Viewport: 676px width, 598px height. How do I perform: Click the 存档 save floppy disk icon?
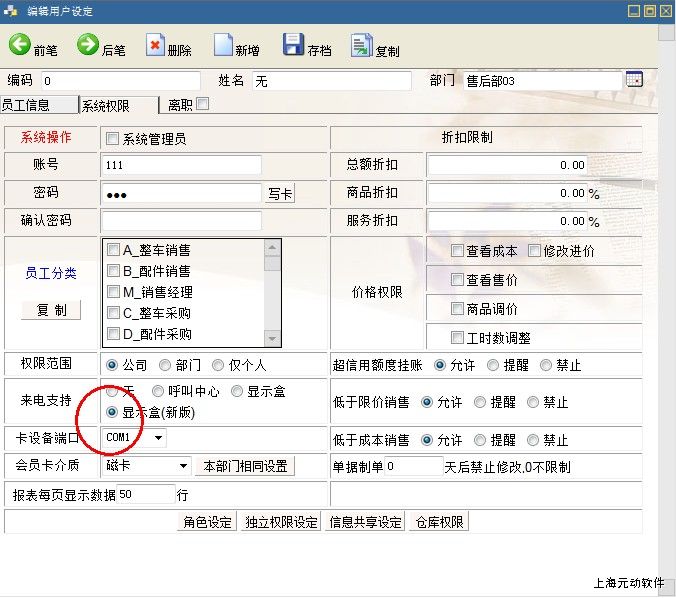293,45
